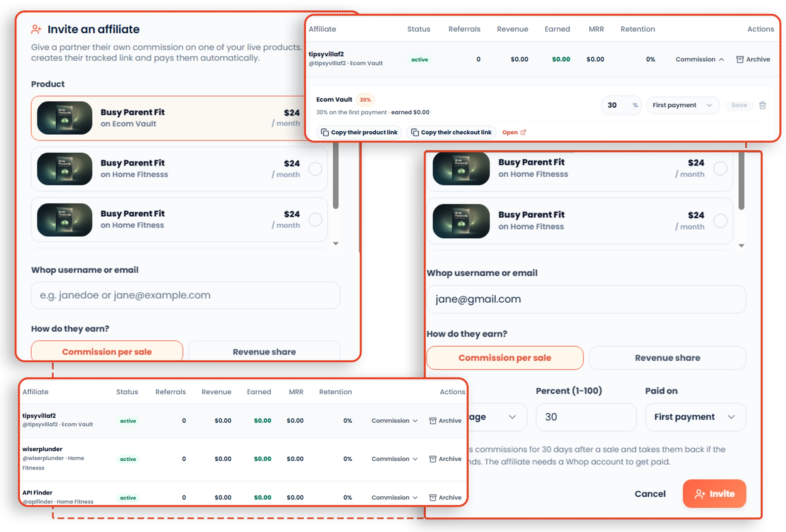Select radio for Home Fitnesss in left panel
Viewport: 786px width, 532px height.
[x=315, y=169]
